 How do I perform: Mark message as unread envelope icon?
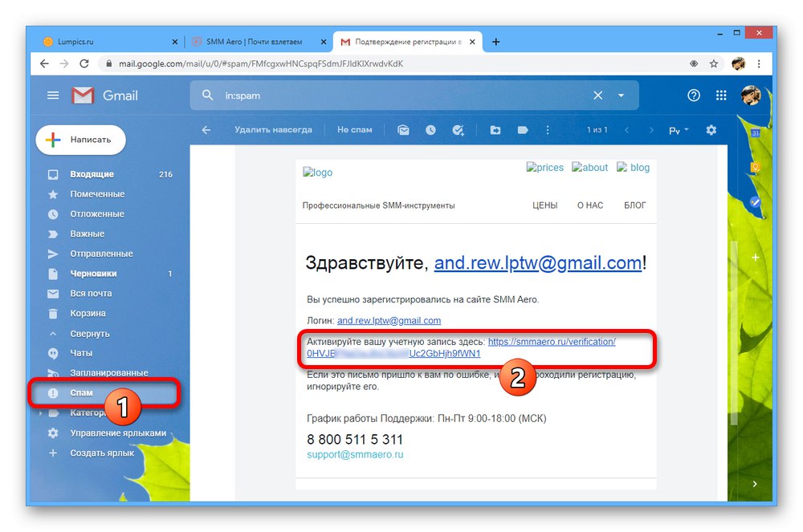404,130
